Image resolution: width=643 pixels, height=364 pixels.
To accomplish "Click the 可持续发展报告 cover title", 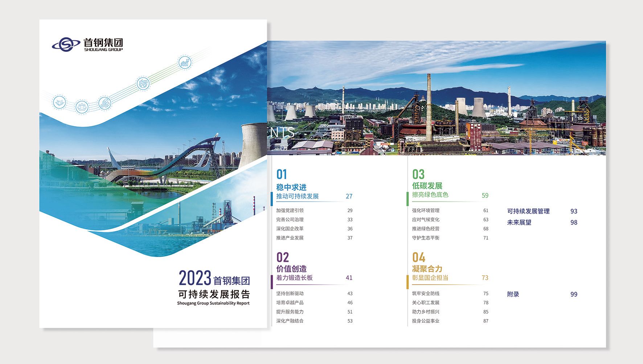I will pos(214,294).
